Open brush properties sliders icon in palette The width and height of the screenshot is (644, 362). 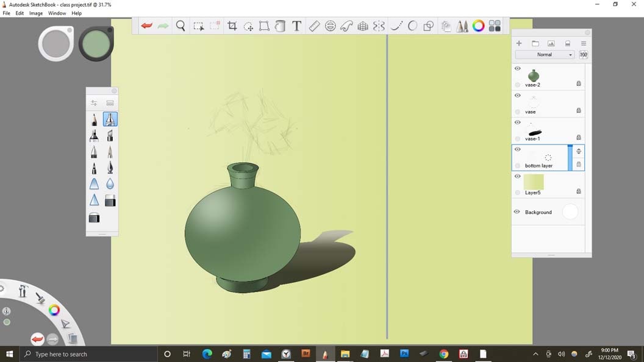(94, 103)
